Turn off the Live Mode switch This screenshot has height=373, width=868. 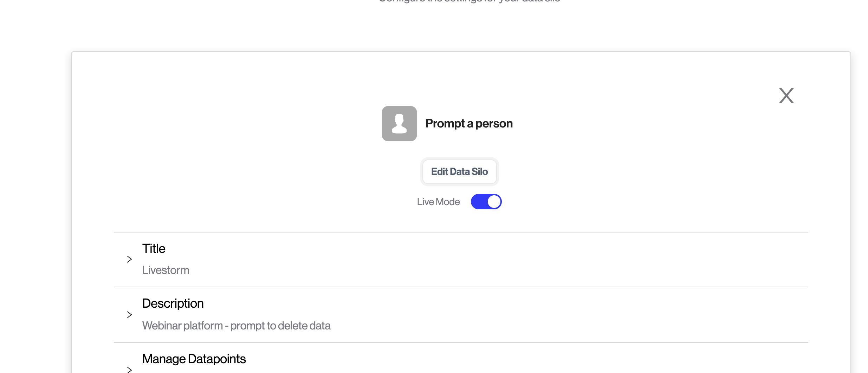pos(486,202)
